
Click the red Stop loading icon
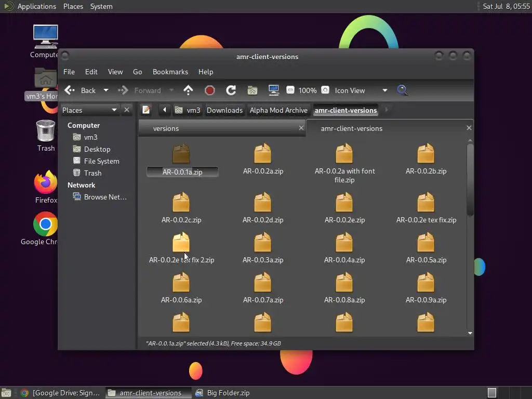coord(210,90)
